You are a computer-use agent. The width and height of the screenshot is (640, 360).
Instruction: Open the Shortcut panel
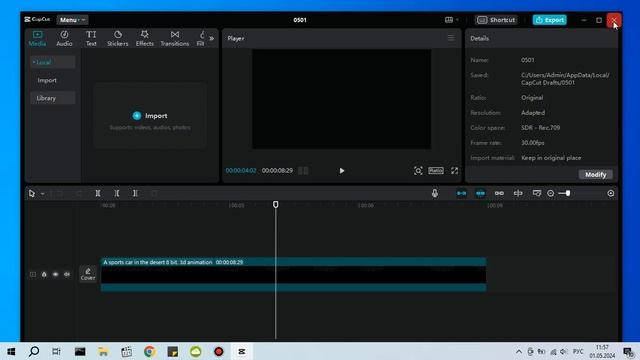(x=496, y=20)
